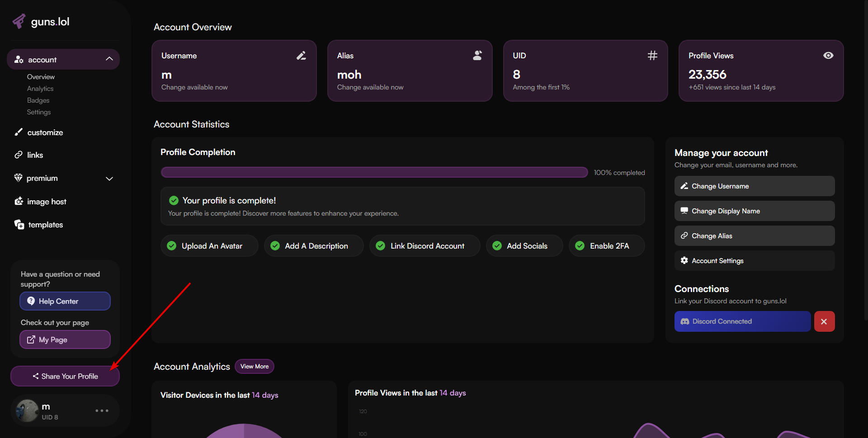This screenshot has height=438, width=868.
Task: Click the red disconnect Discord X button
Action: pos(824,321)
